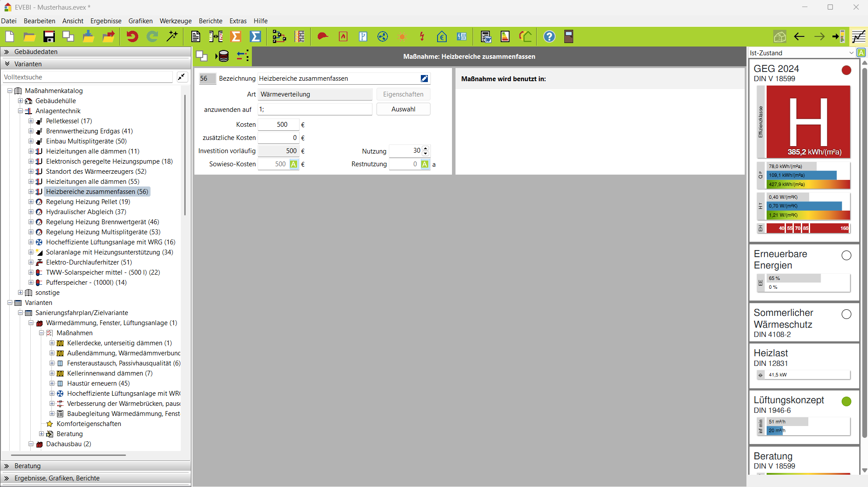Click the orange sun solar icon
The width and height of the screenshot is (868, 487).
click(x=402, y=37)
